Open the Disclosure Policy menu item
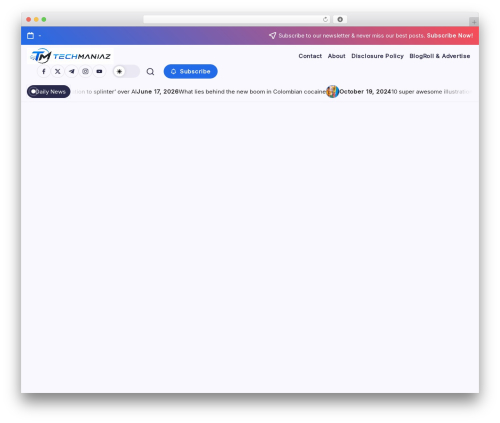This screenshot has height=423, width=500. point(377,56)
